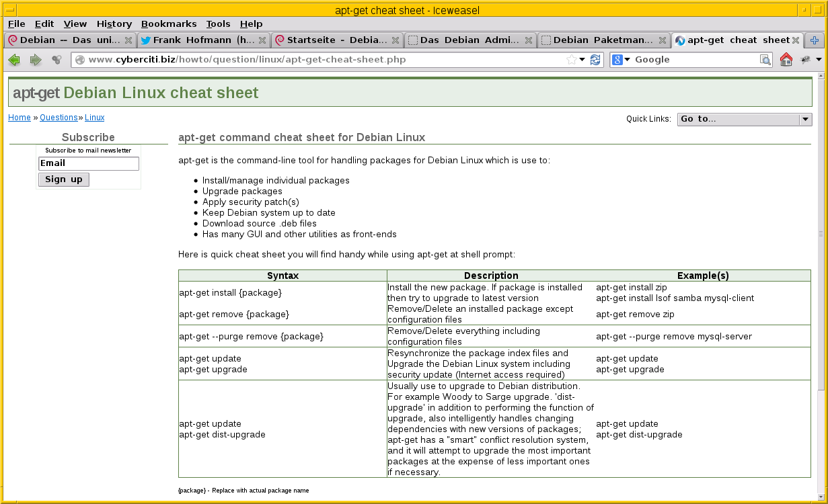Open the bookmark star dropdown arrow
This screenshot has height=504, width=828.
(x=582, y=59)
